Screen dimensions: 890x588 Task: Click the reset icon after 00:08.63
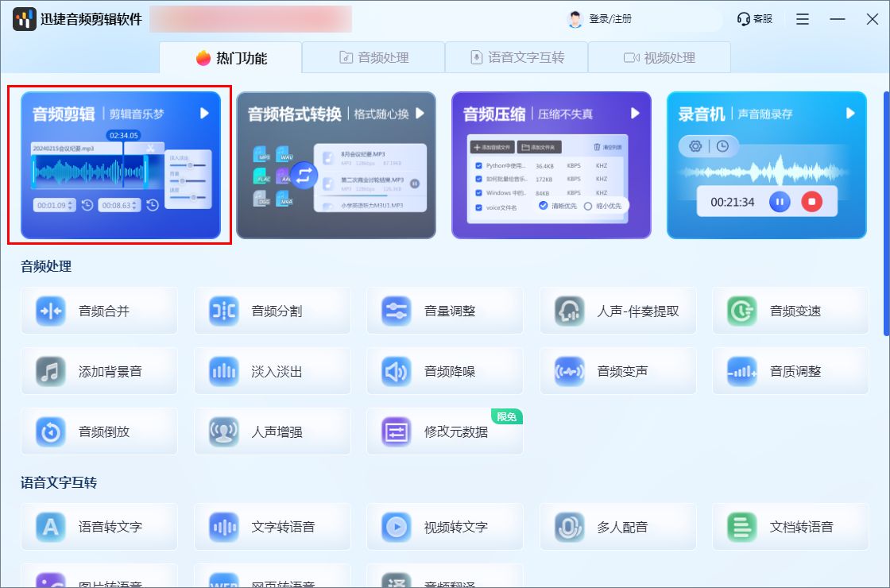tap(152, 206)
